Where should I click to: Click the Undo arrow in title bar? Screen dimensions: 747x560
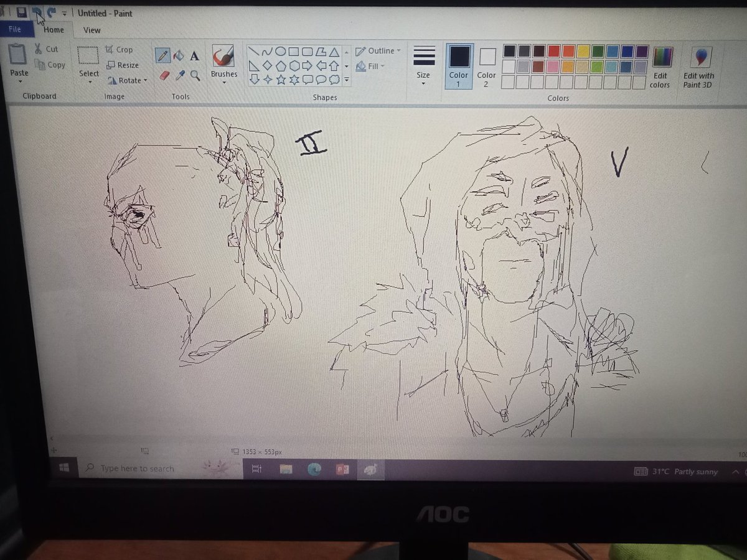coord(37,12)
